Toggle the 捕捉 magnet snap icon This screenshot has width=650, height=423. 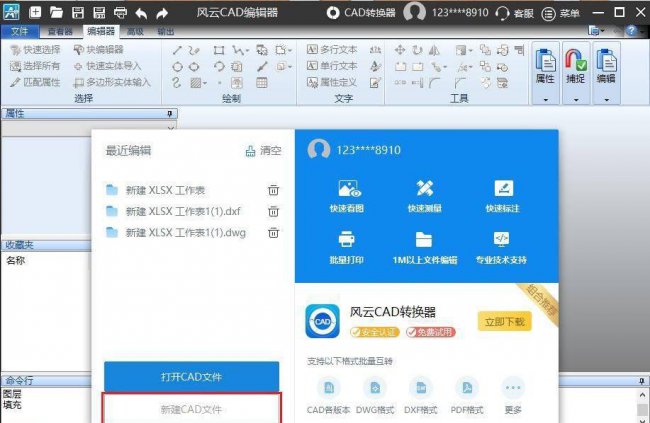click(x=576, y=60)
